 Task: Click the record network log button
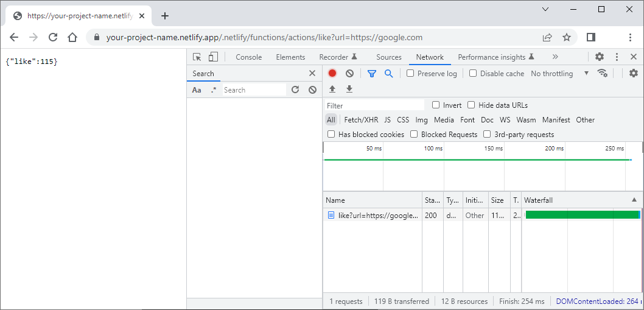coord(332,73)
